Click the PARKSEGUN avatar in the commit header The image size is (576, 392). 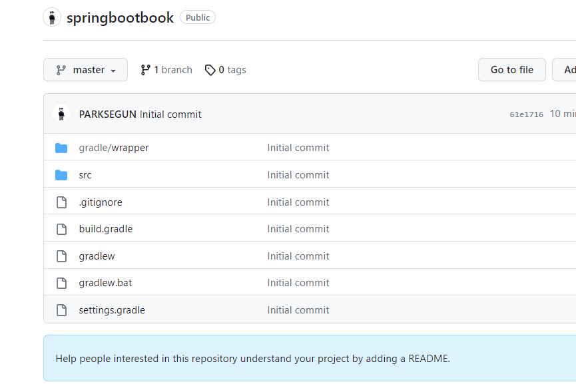(61, 114)
